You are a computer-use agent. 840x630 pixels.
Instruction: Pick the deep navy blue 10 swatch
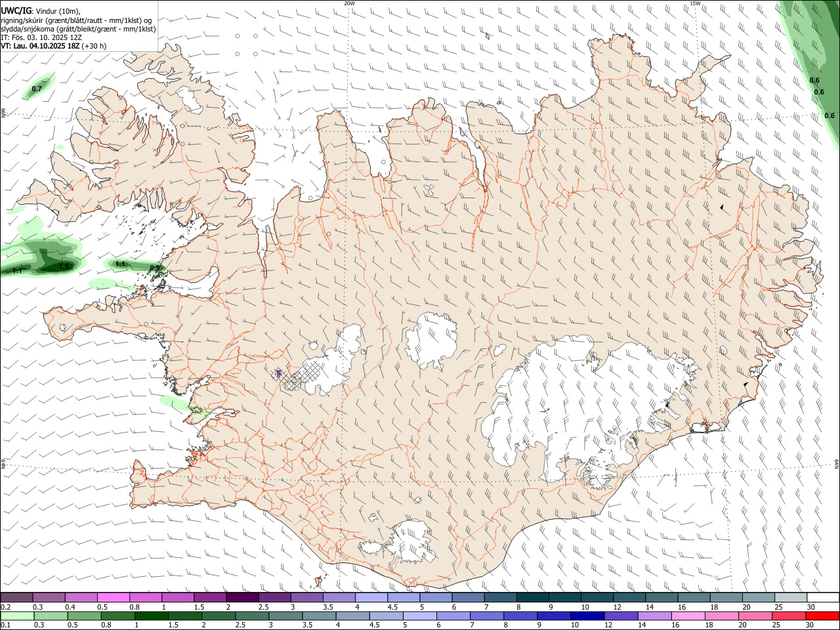[x=588, y=616]
